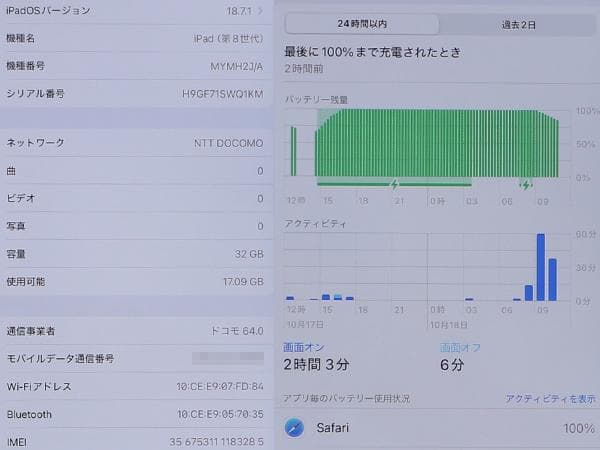Image resolution: width=600 pixels, height=450 pixels.
Task: Select the 使用可能 17.09 GB row
Action: point(135,282)
